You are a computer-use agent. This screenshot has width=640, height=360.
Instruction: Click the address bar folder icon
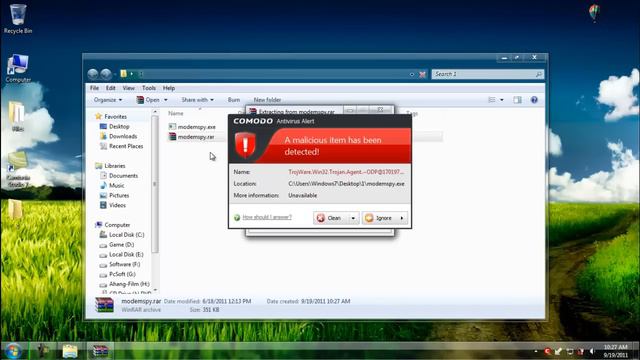coord(123,74)
